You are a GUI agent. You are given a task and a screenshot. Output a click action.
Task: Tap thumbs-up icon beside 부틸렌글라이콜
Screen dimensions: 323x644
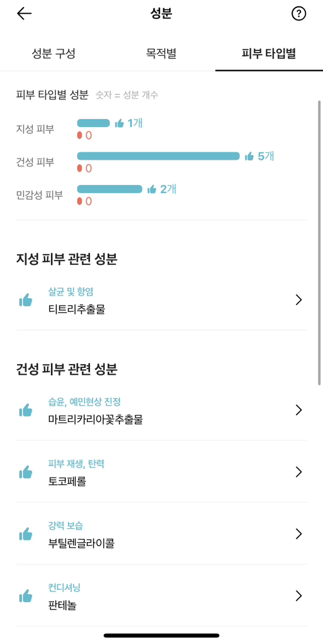(x=25, y=534)
